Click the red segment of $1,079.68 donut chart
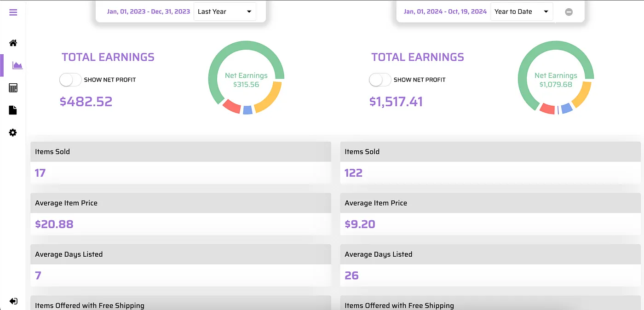The image size is (644, 310). coord(547,109)
